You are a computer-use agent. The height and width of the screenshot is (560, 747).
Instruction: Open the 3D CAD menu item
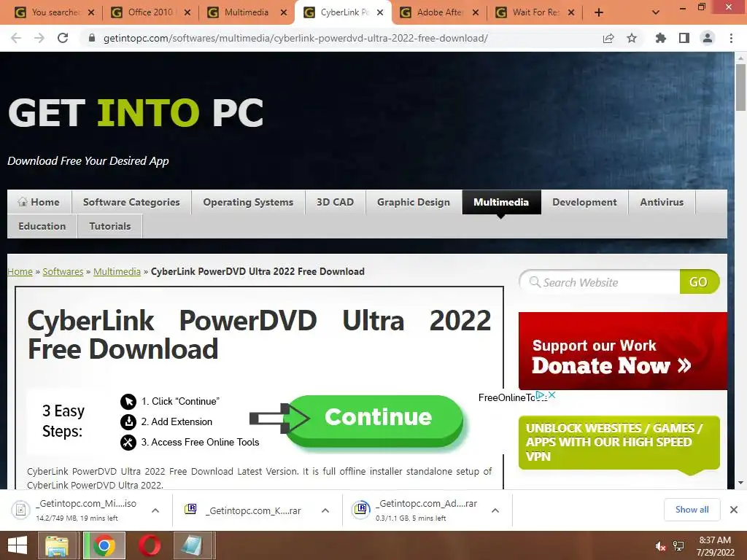point(336,202)
